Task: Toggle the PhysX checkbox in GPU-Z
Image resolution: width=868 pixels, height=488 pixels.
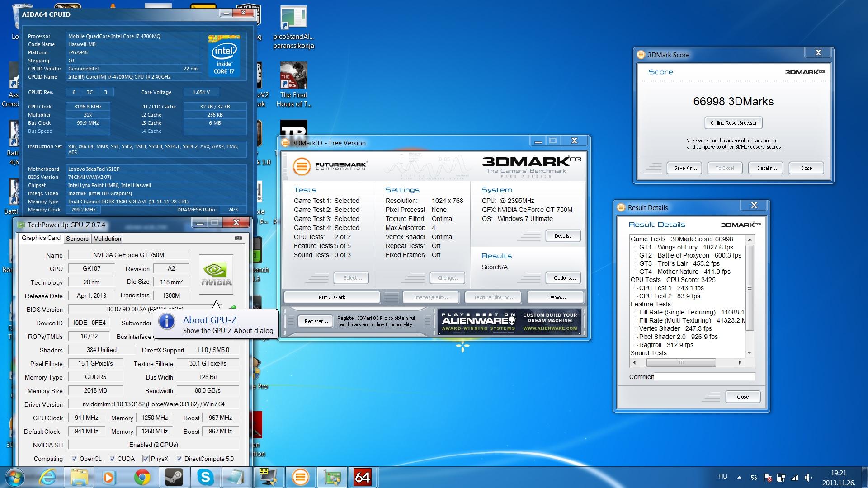Action: [146, 459]
